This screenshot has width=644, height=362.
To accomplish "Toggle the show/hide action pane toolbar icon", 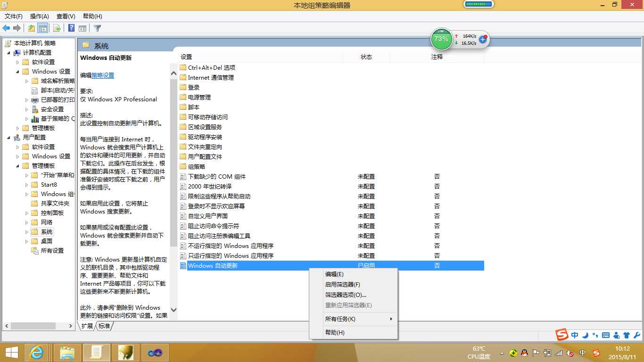I will point(83,28).
